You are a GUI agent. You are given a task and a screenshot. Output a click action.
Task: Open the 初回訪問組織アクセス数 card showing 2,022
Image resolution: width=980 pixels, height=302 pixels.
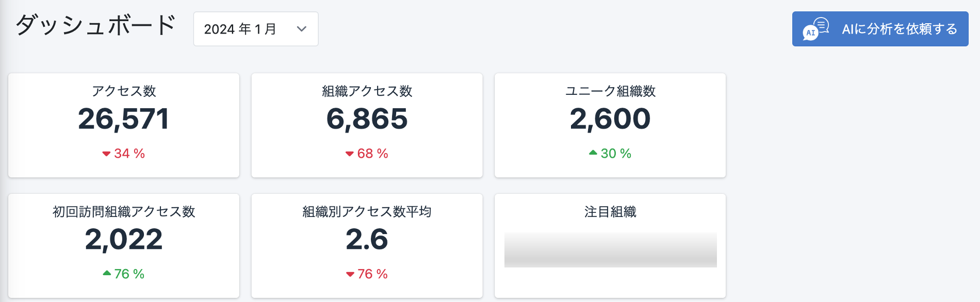click(124, 246)
